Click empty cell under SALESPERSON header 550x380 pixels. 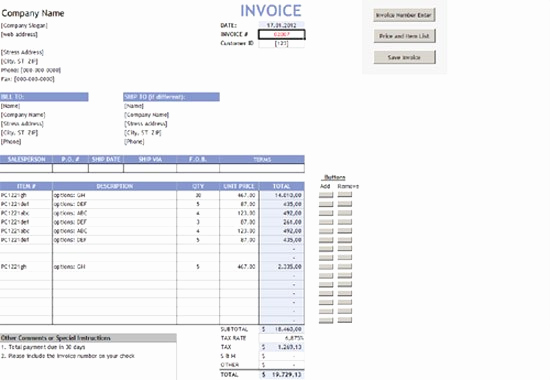click(26, 168)
